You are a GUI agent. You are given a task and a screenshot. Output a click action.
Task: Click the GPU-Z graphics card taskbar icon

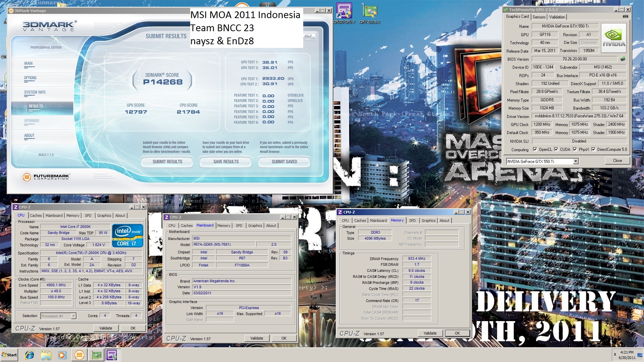pyautogui.click(x=96, y=355)
